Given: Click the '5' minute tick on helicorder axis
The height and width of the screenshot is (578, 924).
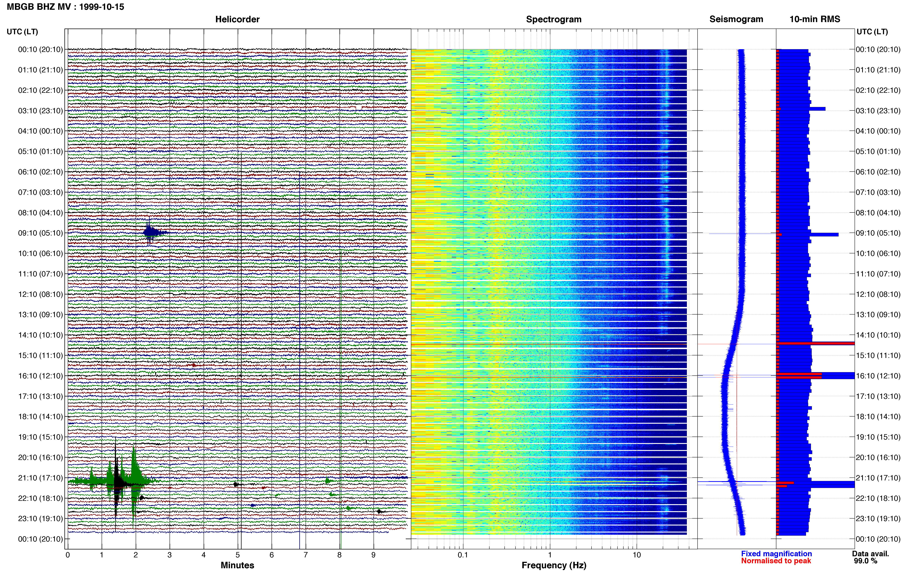Looking at the screenshot, I should [237, 555].
